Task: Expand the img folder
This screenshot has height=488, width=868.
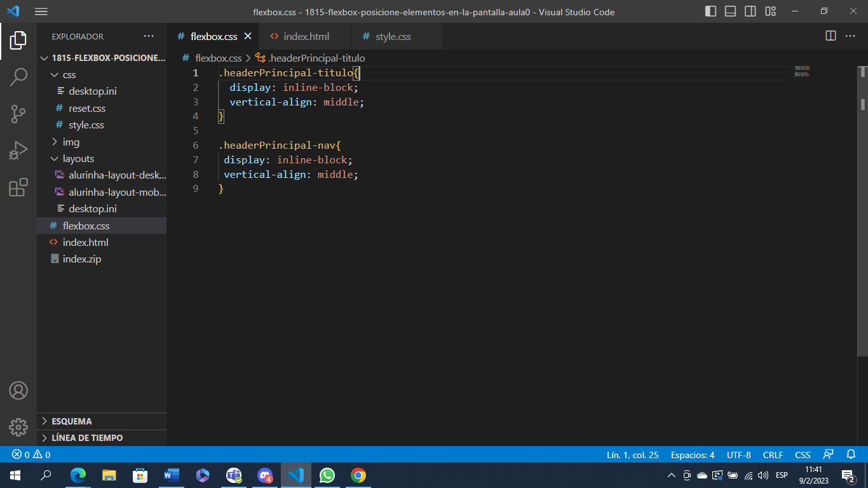Action: point(102,142)
